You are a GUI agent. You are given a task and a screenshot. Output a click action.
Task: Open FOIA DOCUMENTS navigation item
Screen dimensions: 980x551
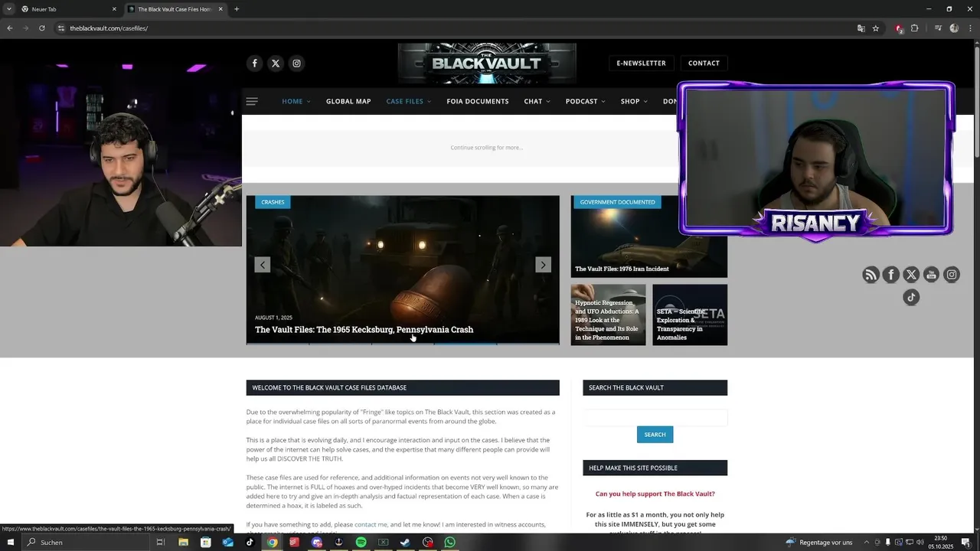point(478,101)
